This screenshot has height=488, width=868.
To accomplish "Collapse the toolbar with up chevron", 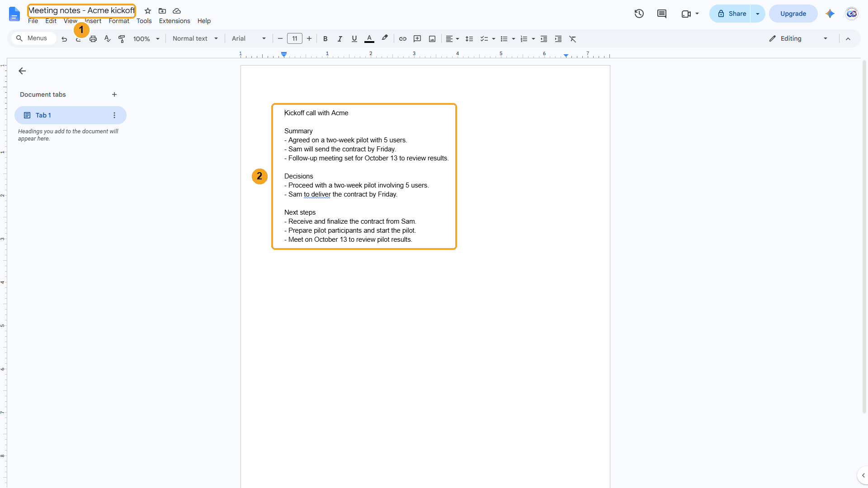I will (x=848, y=39).
